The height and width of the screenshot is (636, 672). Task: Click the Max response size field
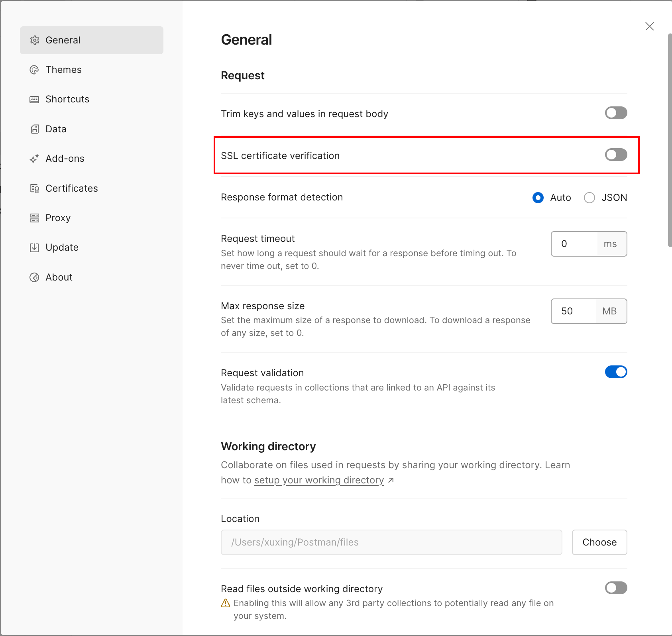pyautogui.click(x=573, y=311)
